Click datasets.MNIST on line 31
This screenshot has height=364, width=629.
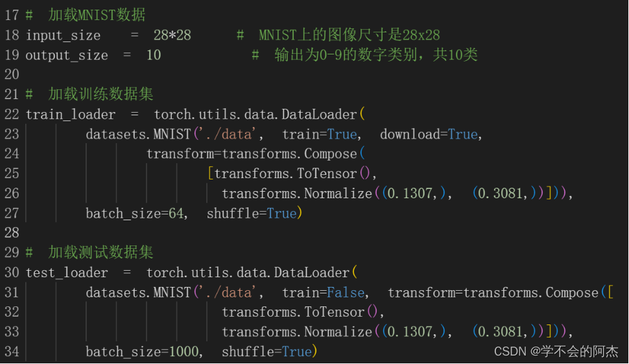pos(138,293)
